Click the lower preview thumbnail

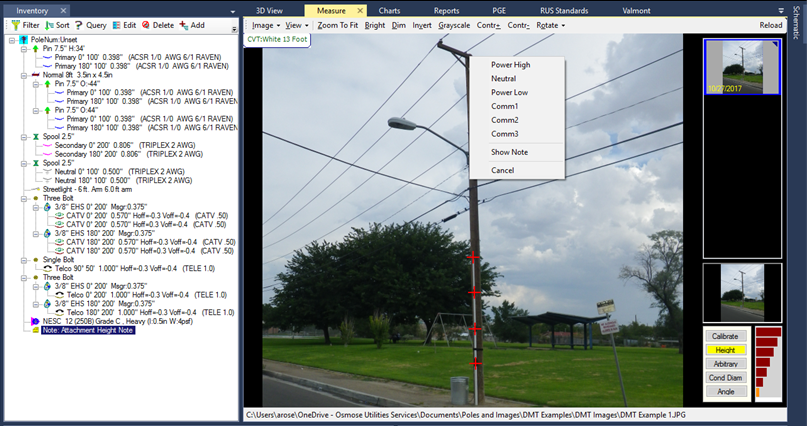tap(742, 292)
